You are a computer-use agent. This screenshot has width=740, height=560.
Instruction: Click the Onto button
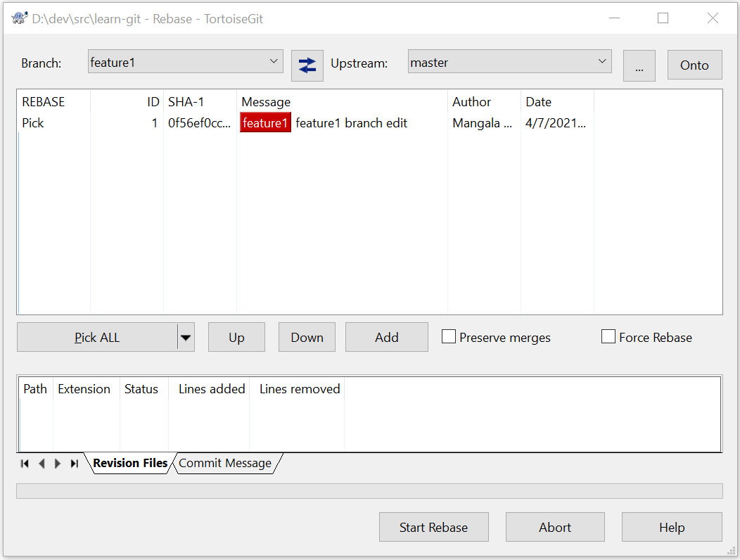point(694,65)
